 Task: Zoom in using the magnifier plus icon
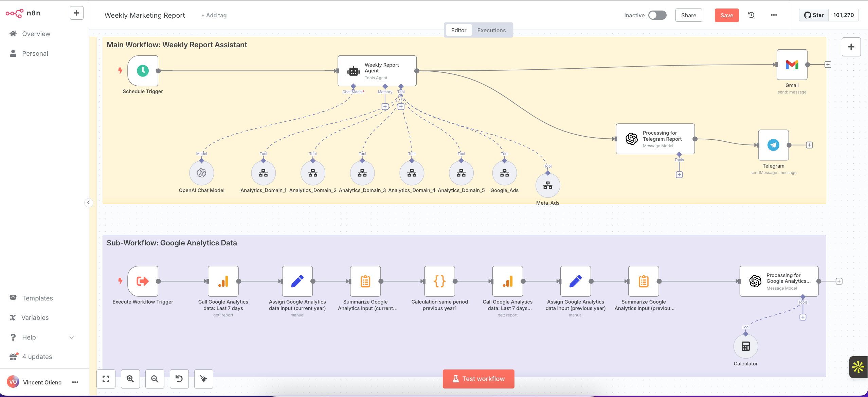pyautogui.click(x=130, y=379)
